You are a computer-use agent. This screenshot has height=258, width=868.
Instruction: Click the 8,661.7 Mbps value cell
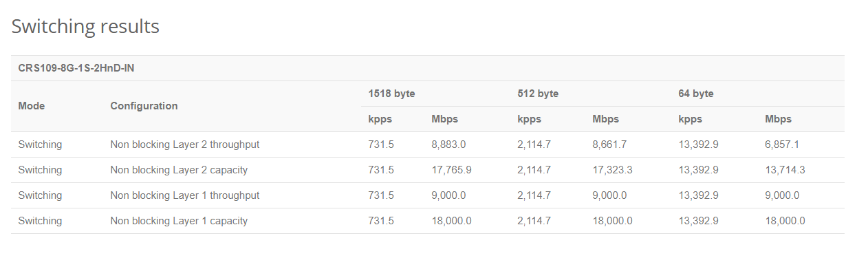pos(609,144)
